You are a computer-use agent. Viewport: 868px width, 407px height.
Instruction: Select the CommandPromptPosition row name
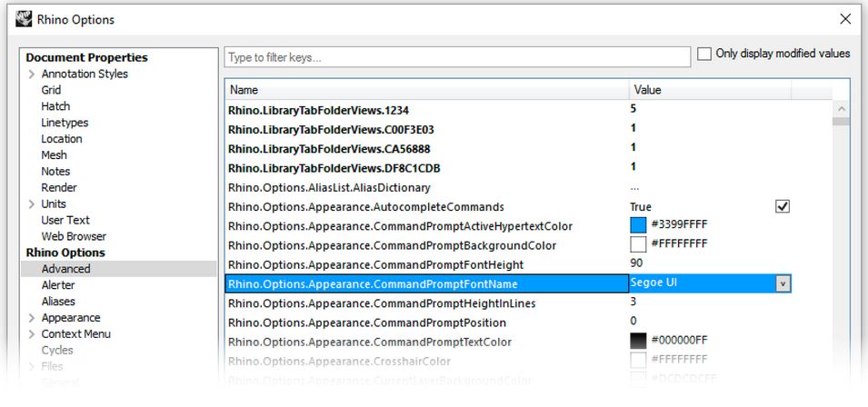point(367,323)
